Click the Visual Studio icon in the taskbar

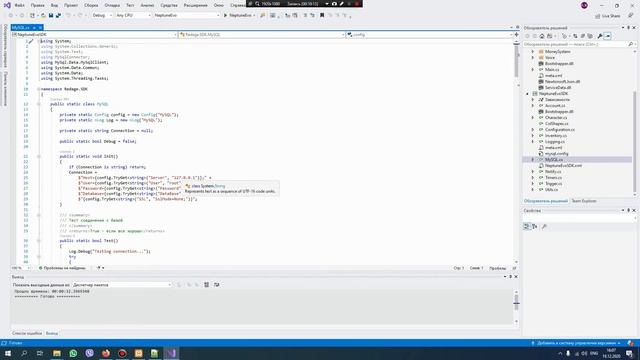click(171, 353)
